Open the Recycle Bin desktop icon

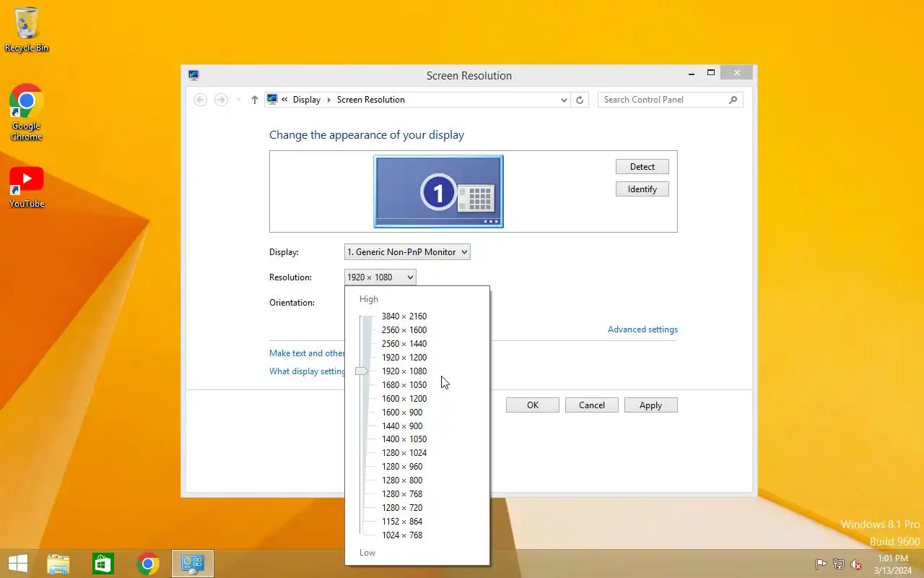click(x=27, y=30)
